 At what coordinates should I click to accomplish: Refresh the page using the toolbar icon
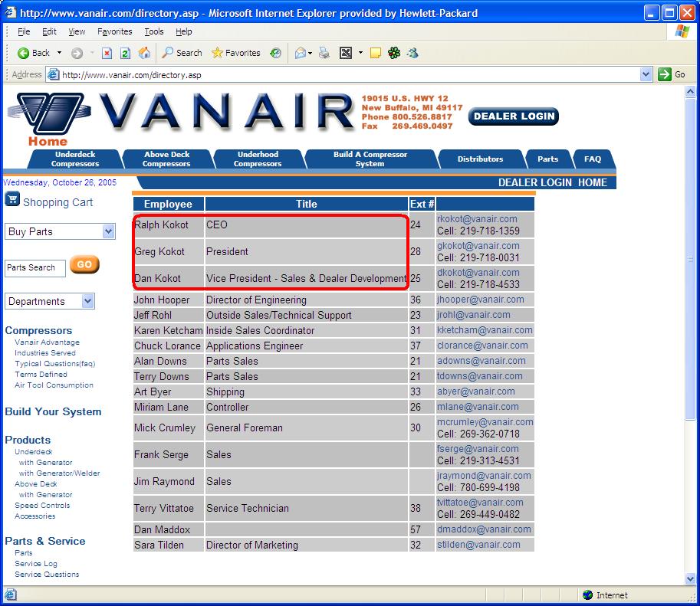click(125, 53)
